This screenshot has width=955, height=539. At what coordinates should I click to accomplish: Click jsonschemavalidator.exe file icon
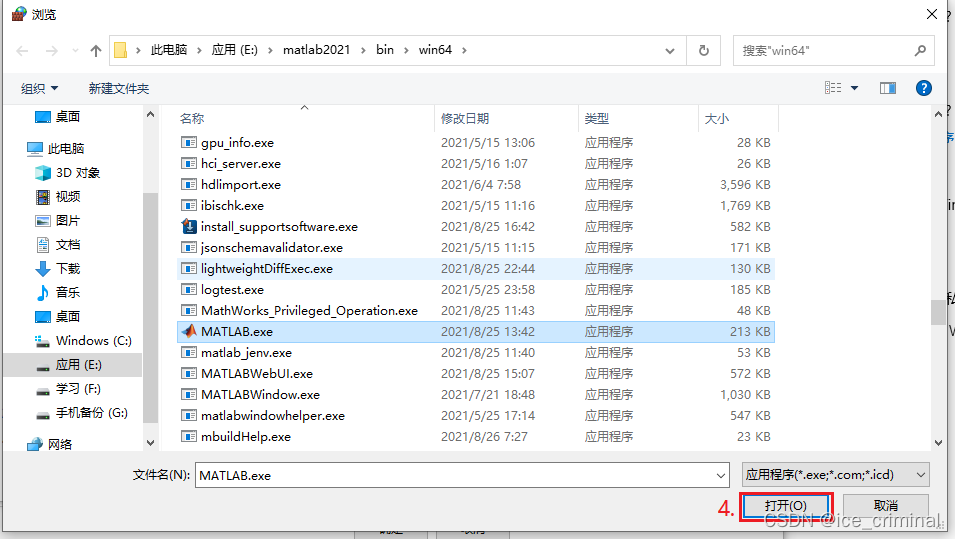point(189,247)
